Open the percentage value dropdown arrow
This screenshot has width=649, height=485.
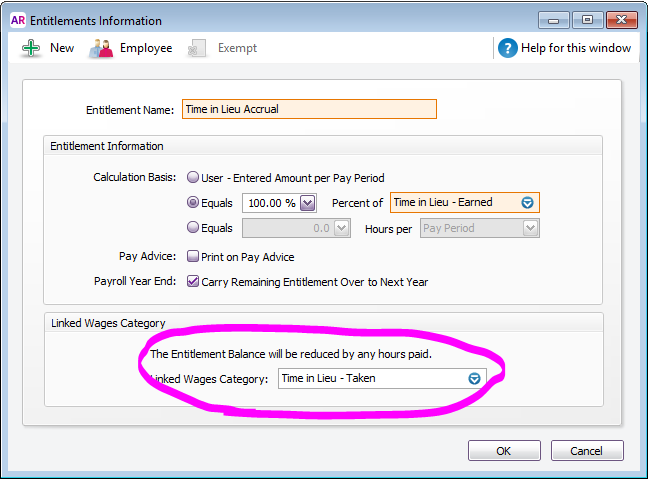[x=308, y=203]
